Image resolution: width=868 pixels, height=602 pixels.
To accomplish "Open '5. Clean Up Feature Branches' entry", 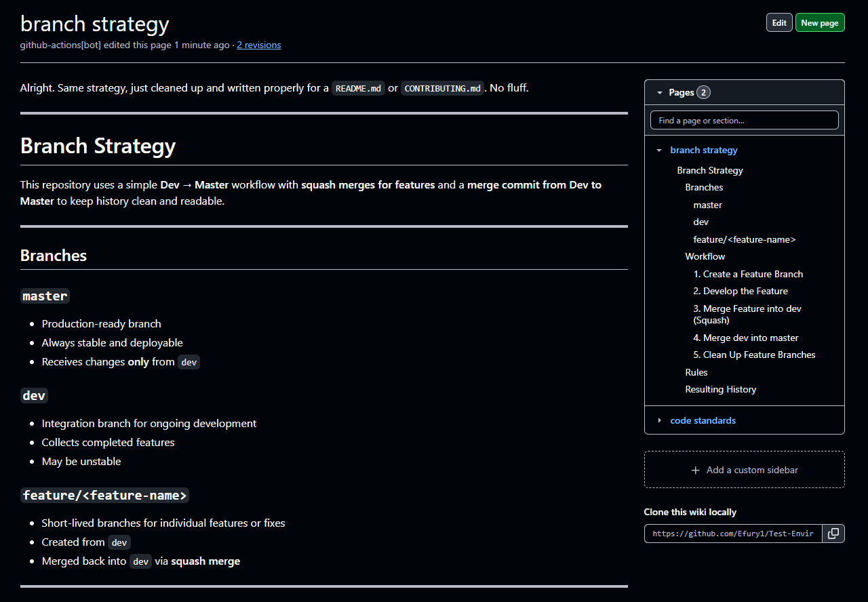I will coord(754,355).
